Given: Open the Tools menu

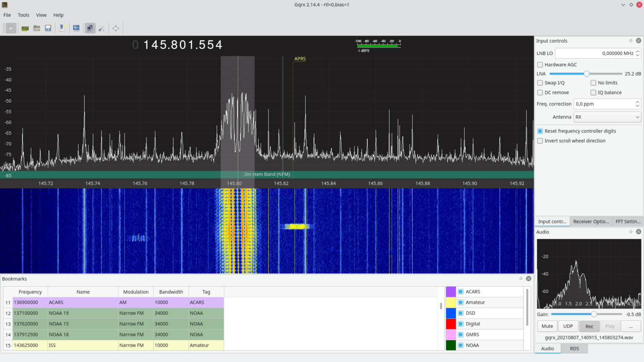Looking at the screenshot, I should click(x=23, y=15).
